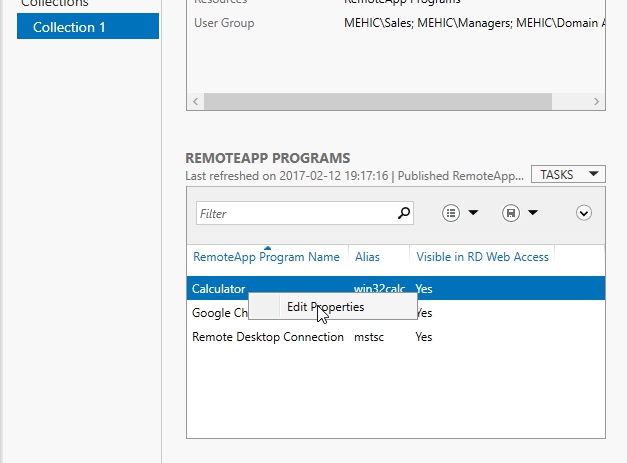This screenshot has height=463, width=627.
Task: Sort by RemoteApp Program Name column
Action: click(x=266, y=257)
